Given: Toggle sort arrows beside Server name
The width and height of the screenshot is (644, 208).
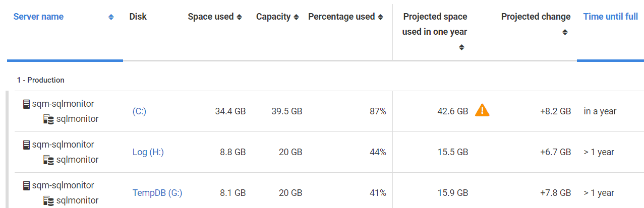Looking at the screenshot, I should tap(111, 17).
